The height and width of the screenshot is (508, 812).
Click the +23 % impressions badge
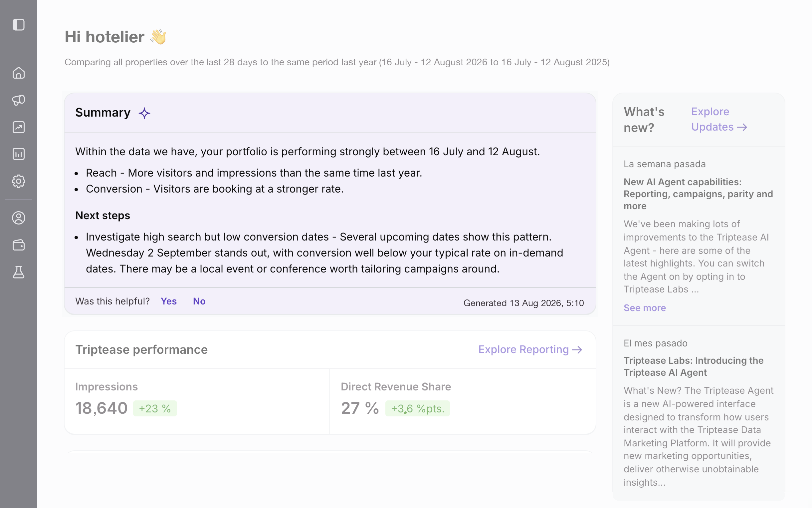click(x=155, y=408)
